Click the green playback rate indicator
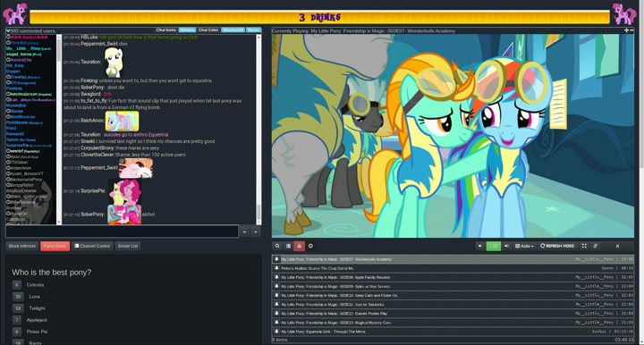The image size is (644, 345). click(493, 246)
